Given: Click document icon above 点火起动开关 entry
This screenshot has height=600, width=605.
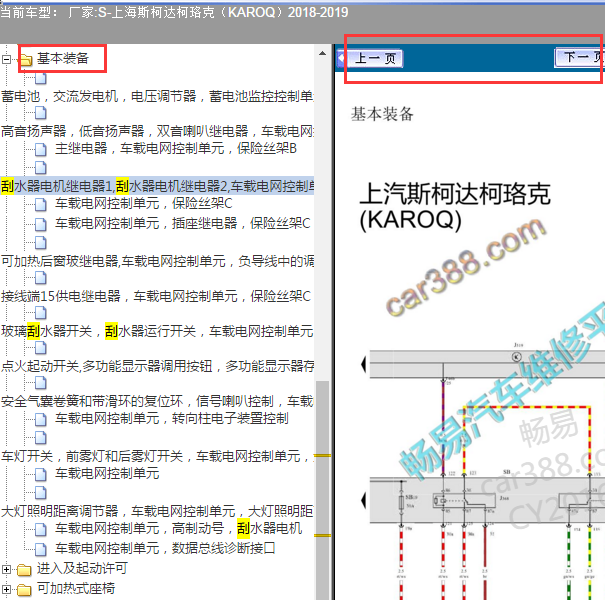Looking at the screenshot, I should tap(41, 348).
